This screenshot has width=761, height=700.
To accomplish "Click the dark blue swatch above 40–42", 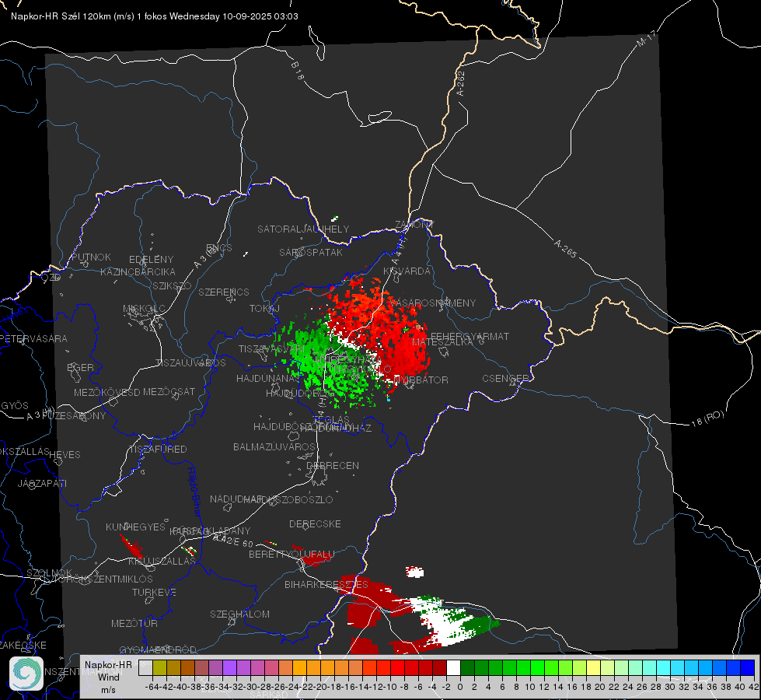I will [x=748, y=667].
